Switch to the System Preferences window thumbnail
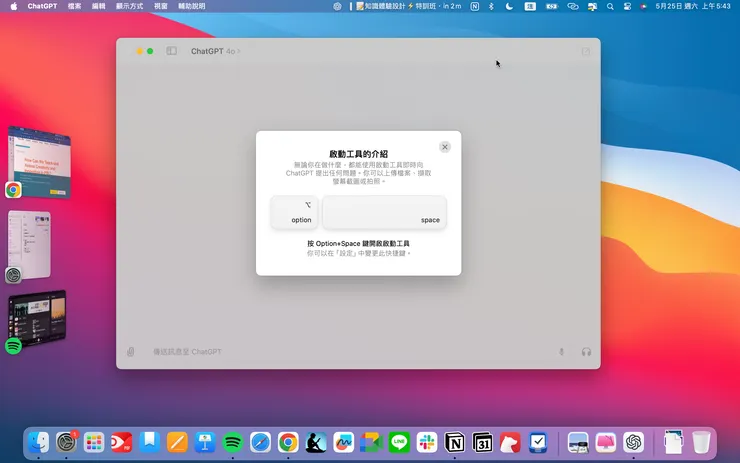The image size is (740, 463). pos(29,244)
